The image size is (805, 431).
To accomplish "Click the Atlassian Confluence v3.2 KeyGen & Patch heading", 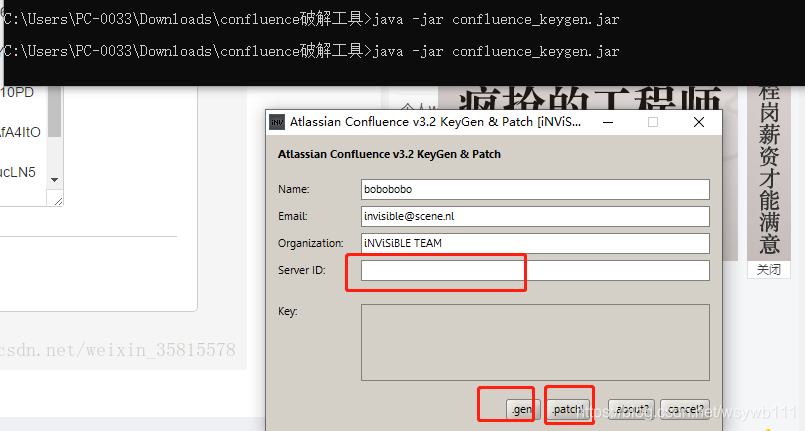I will click(389, 154).
